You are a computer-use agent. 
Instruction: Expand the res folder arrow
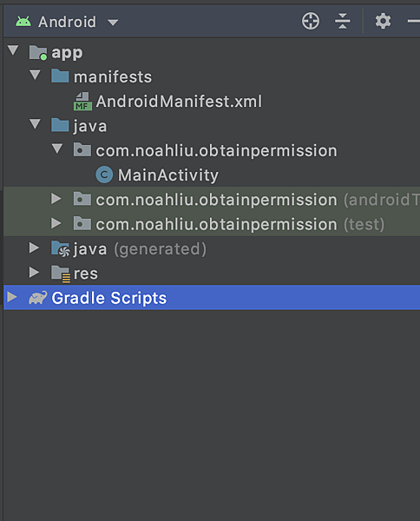(x=34, y=273)
